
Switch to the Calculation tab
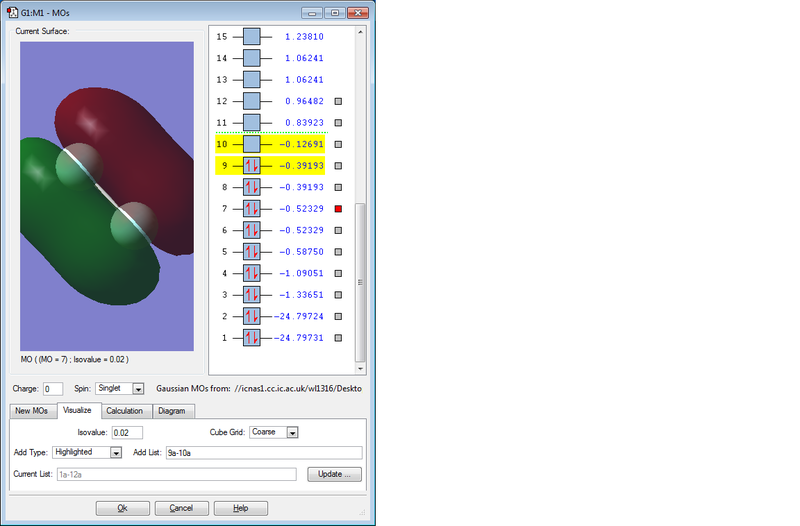tap(125, 411)
